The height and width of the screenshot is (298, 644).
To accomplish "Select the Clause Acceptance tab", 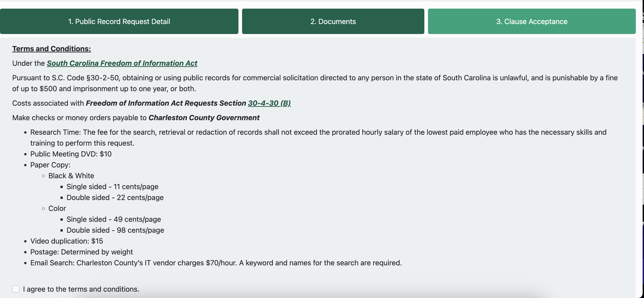I will click(x=532, y=21).
